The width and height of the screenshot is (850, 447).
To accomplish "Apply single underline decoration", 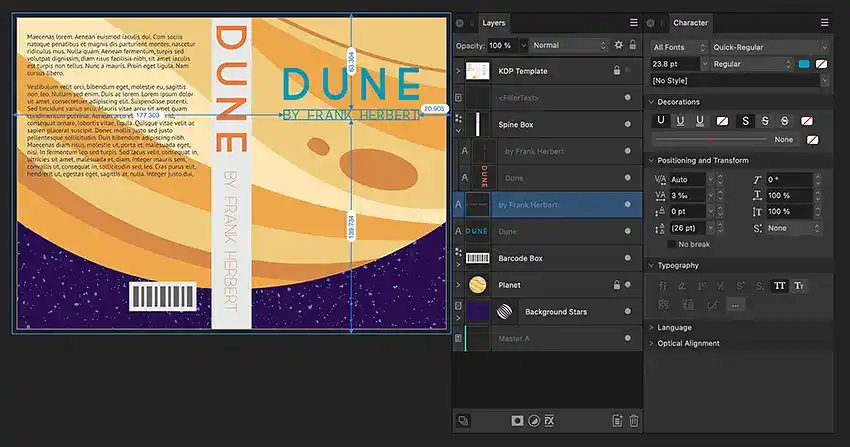I will click(x=660, y=121).
